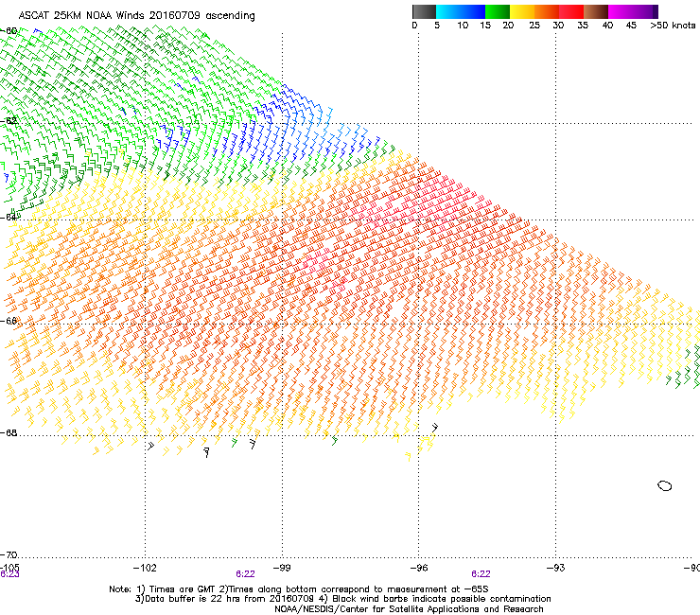Click the legend scale label "20"

tap(508, 26)
